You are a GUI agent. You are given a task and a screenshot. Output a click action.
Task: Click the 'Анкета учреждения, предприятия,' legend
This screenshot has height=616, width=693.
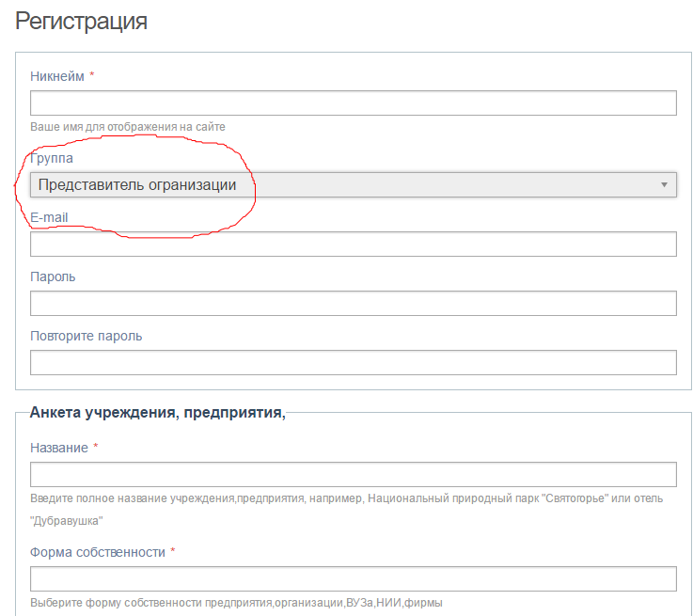coord(158,412)
